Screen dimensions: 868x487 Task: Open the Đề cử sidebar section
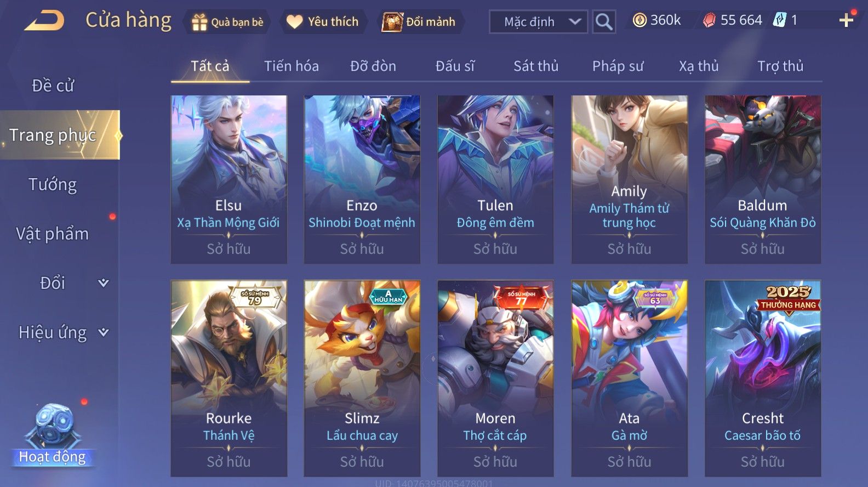[x=53, y=86]
